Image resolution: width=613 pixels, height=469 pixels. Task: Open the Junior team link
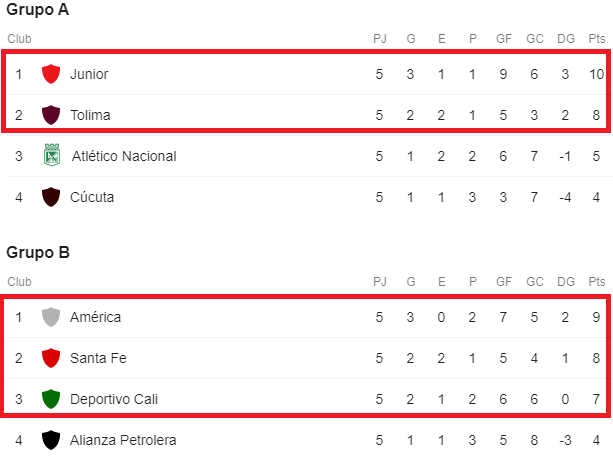[89, 74]
